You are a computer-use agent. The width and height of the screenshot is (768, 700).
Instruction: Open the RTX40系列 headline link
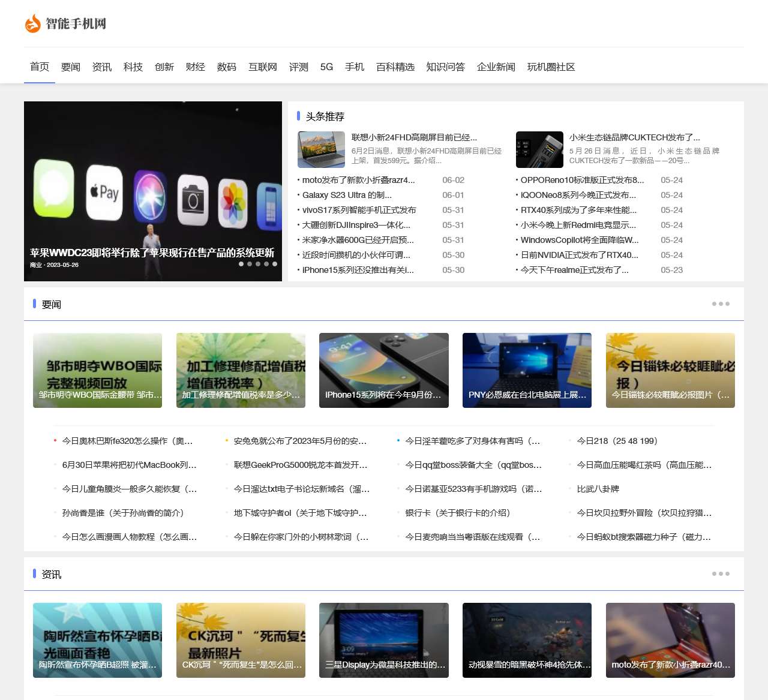point(578,210)
